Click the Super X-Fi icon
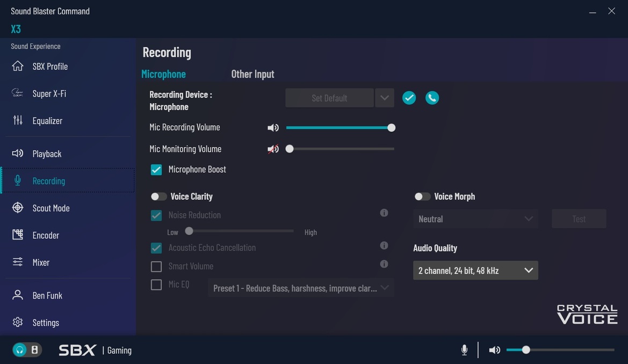 18,93
